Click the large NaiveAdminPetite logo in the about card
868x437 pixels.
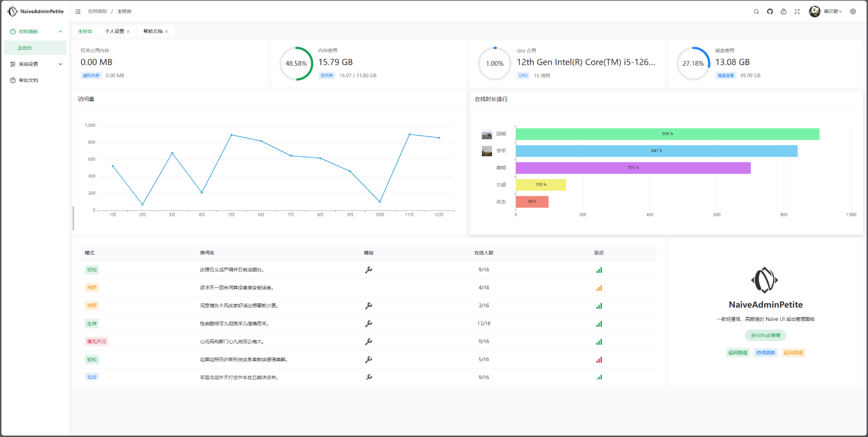pyautogui.click(x=764, y=280)
